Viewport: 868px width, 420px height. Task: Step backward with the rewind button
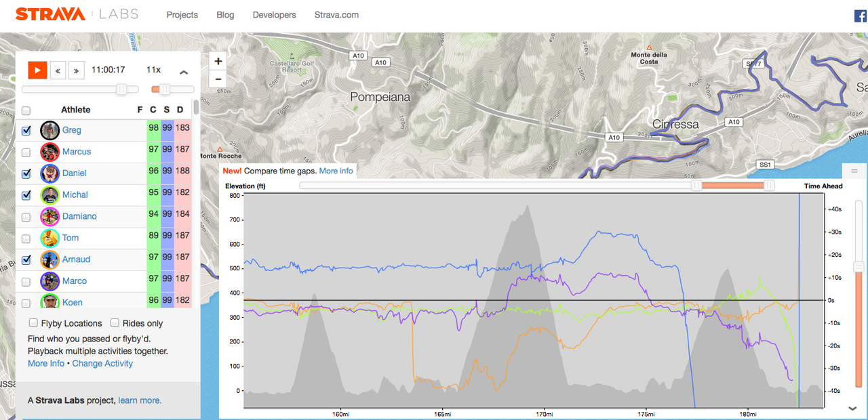pyautogui.click(x=58, y=70)
